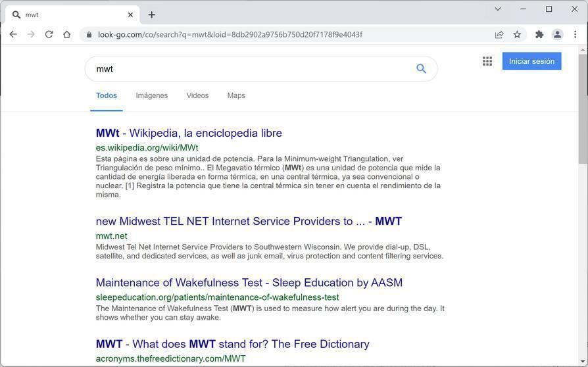
Task: Open the Maintenance of Wakefulness Test link
Action: click(x=249, y=283)
